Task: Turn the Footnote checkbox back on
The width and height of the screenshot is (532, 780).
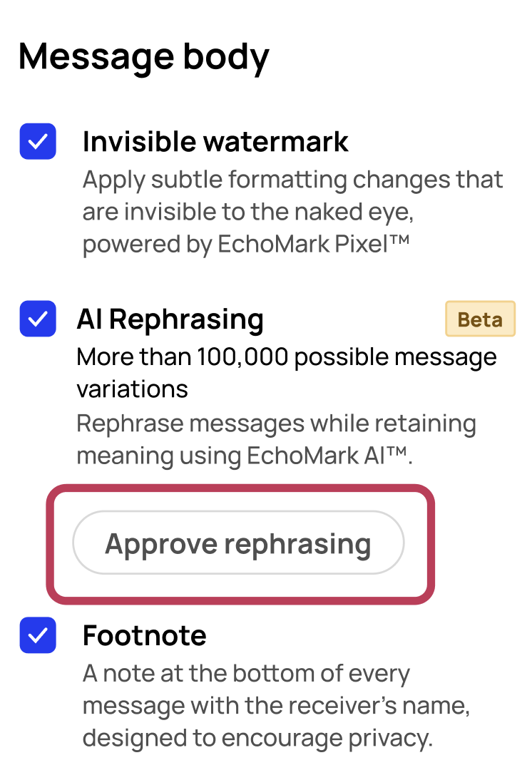Action: tap(38, 635)
